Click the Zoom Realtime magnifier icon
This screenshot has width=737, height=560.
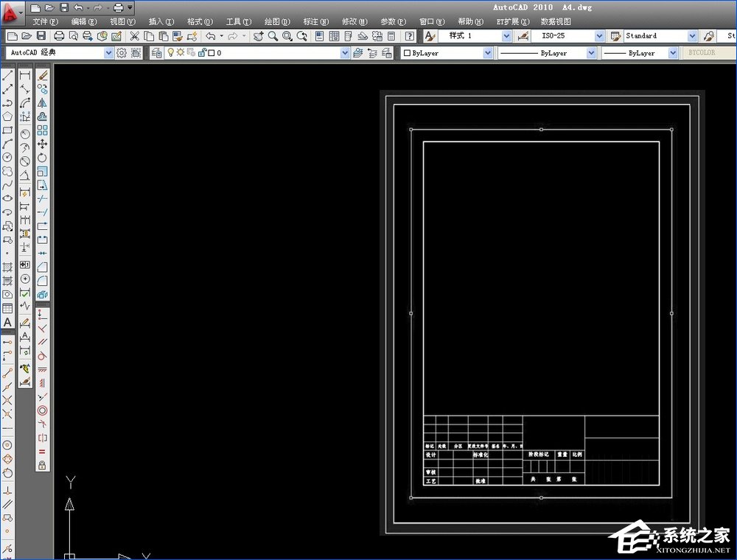(x=273, y=35)
